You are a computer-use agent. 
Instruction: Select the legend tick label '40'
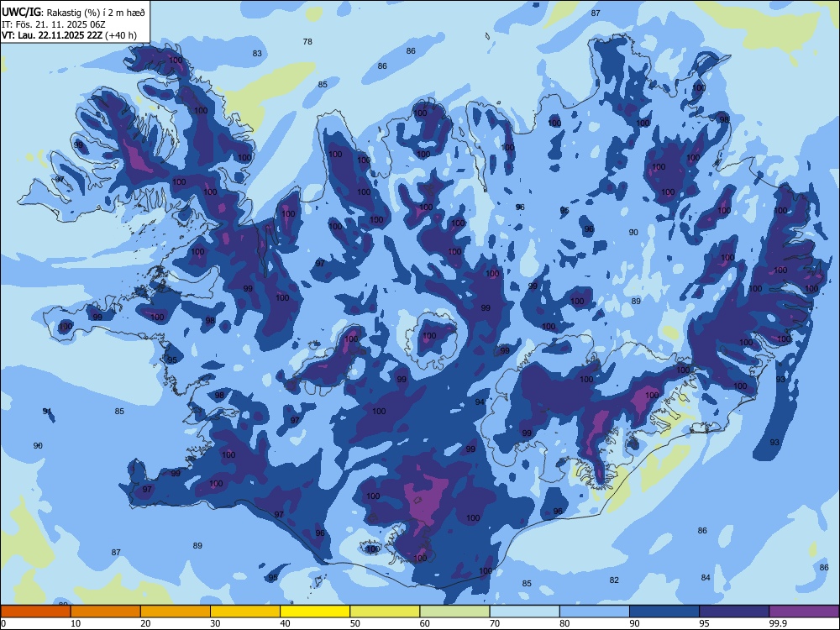(285, 623)
